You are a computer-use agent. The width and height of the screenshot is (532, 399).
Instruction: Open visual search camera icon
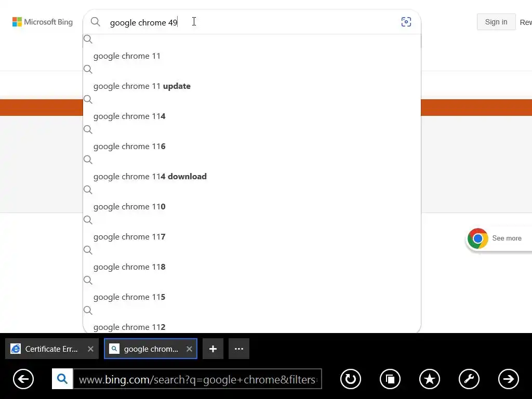pyautogui.click(x=406, y=22)
